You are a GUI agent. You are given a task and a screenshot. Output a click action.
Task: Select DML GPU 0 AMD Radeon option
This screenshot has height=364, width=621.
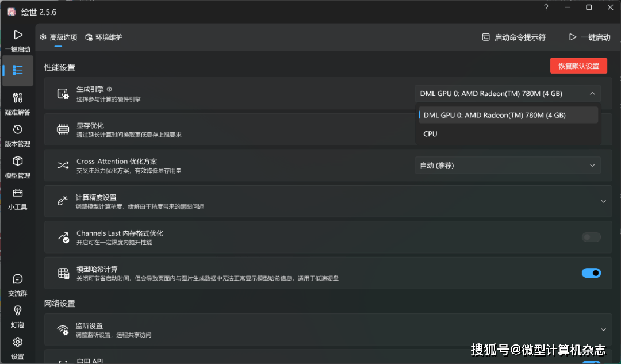[494, 115]
